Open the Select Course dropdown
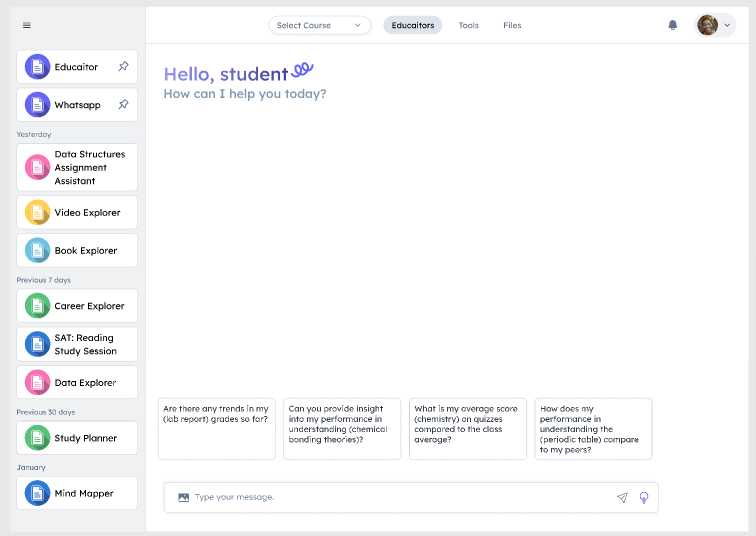Screen dimensions: 756x536 click(319, 25)
